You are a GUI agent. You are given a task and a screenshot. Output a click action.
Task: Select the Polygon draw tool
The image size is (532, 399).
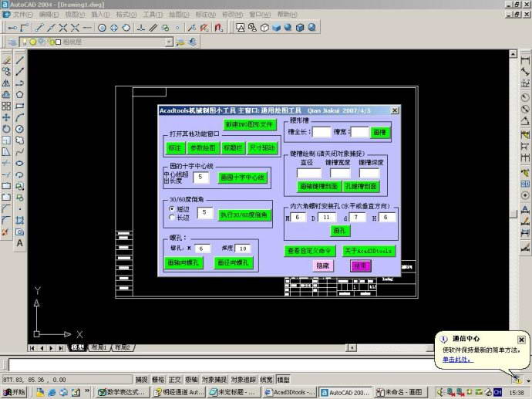(20, 95)
